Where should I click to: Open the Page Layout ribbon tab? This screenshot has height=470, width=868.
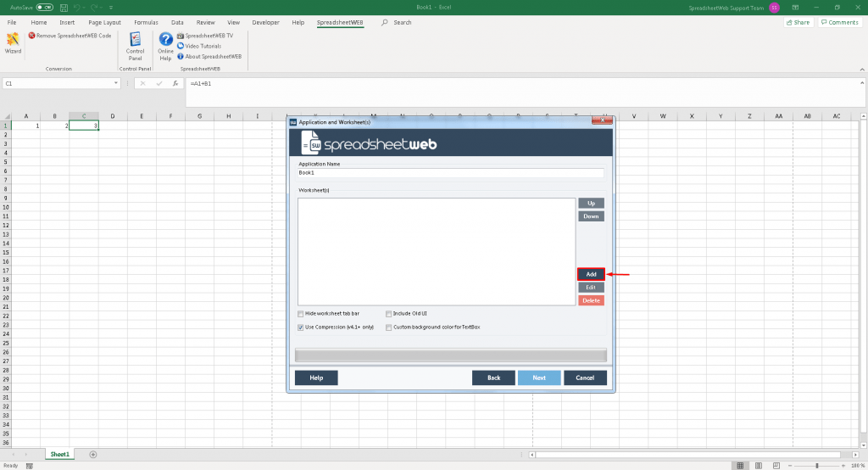(x=104, y=23)
